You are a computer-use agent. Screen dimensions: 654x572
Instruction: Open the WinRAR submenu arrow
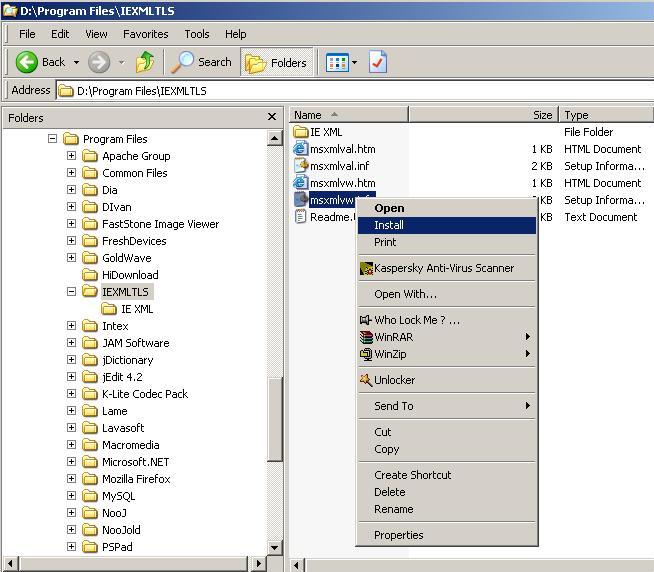click(528, 337)
